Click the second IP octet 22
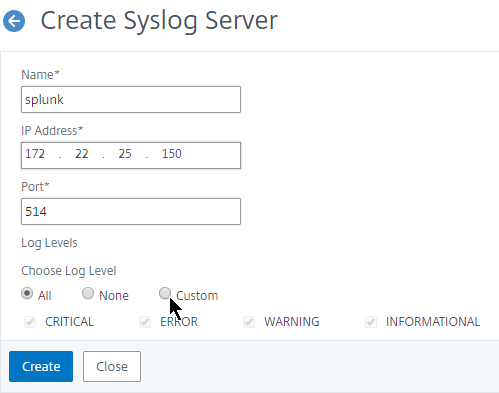499x393 pixels. pos(82,154)
